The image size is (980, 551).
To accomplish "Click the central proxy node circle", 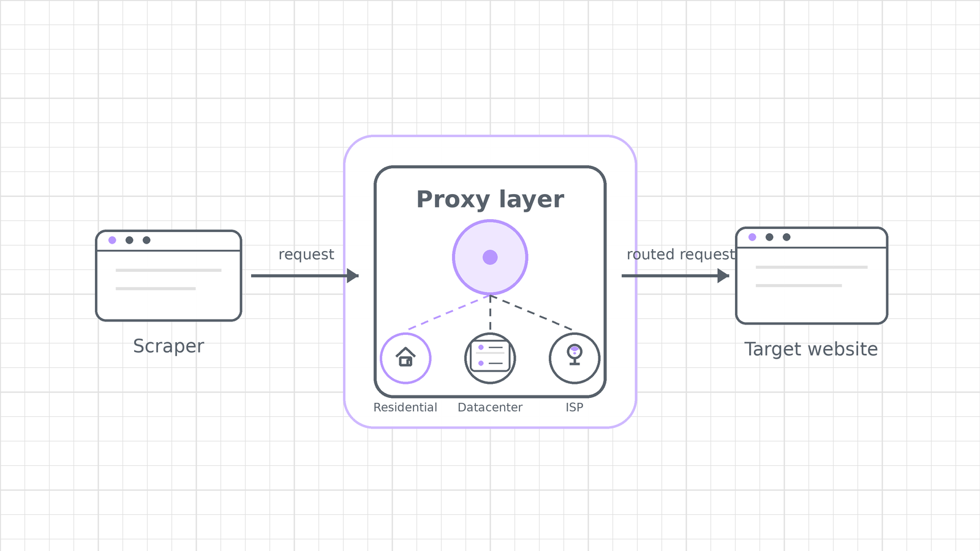I will point(490,257).
